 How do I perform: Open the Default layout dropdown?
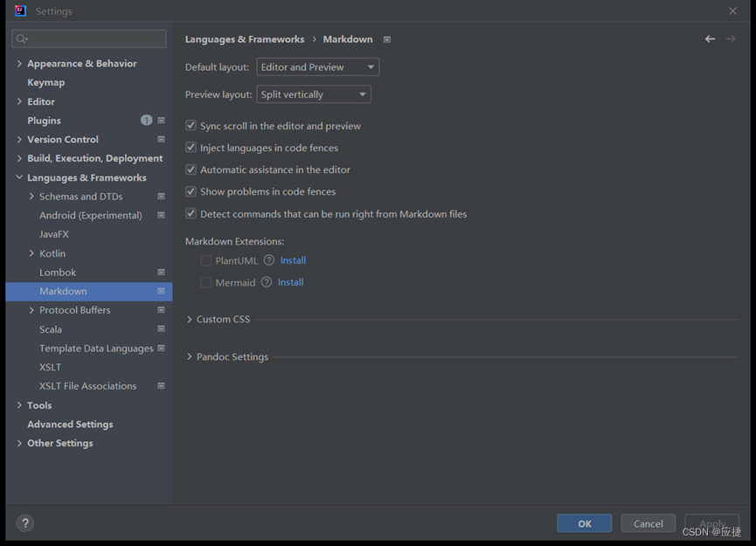click(x=318, y=67)
